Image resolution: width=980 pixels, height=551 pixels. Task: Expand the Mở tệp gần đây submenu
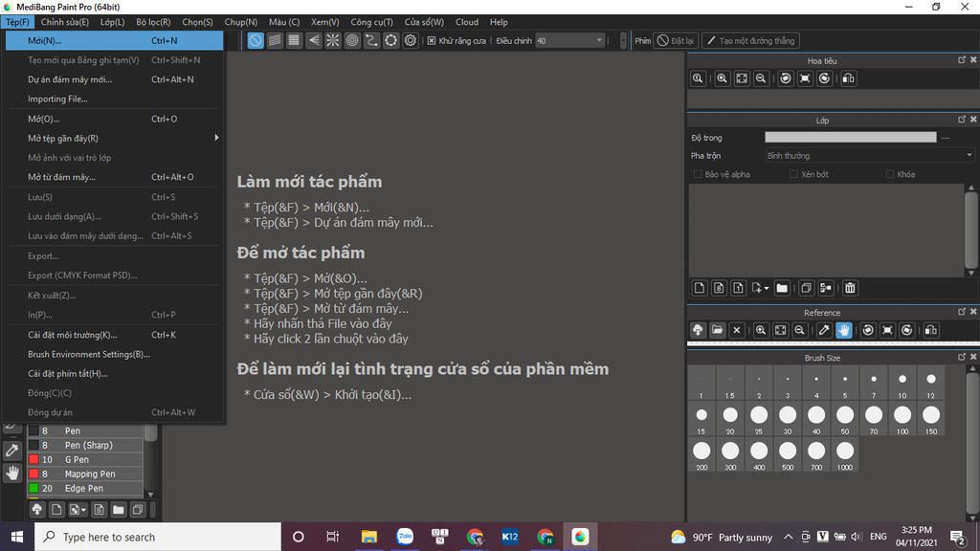pos(115,138)
